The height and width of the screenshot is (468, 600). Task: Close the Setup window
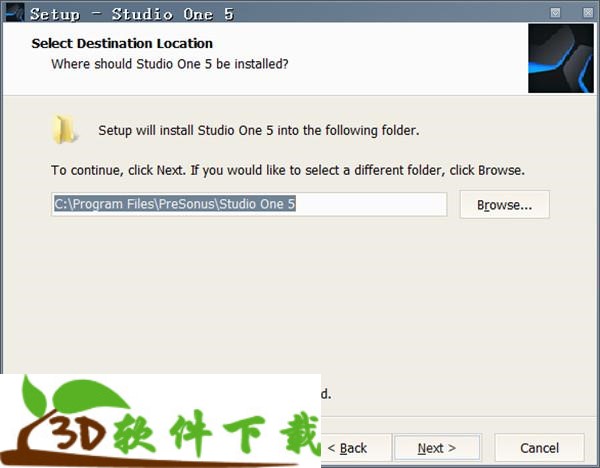tap(588, 13)
